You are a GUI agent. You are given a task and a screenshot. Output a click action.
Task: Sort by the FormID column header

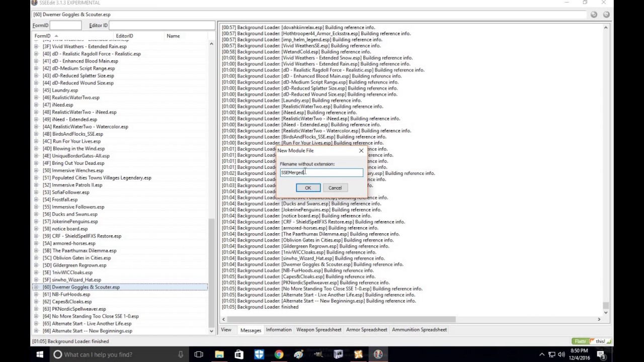pos(42,36)
